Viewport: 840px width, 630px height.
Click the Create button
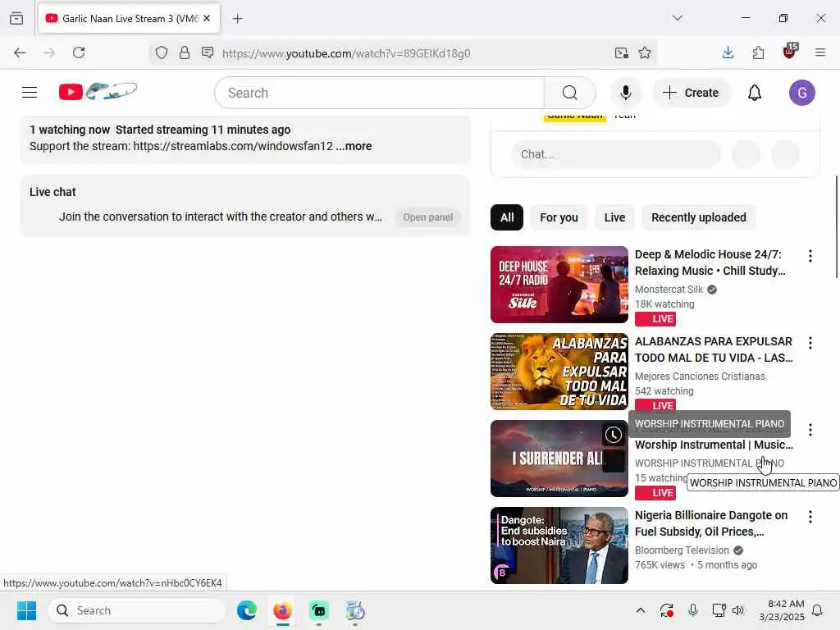pos(691,93)
